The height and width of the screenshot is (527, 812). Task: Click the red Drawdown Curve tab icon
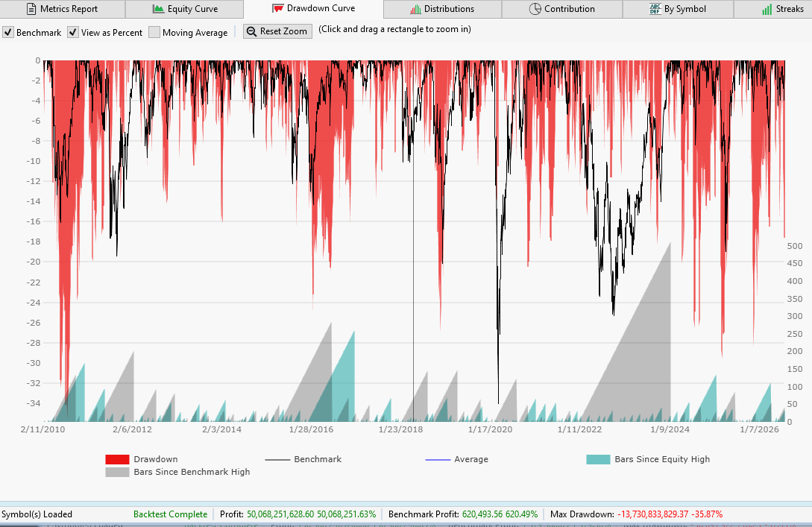pos(277,8)
